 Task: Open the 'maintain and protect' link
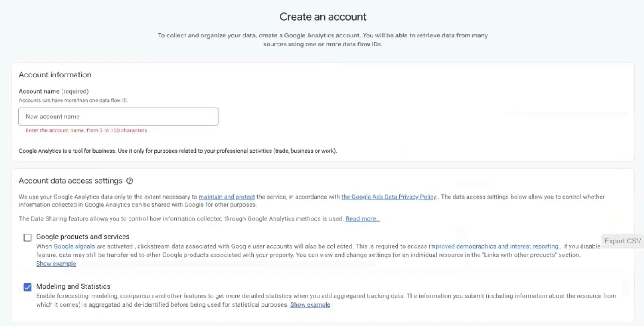(x=227, y=197)
